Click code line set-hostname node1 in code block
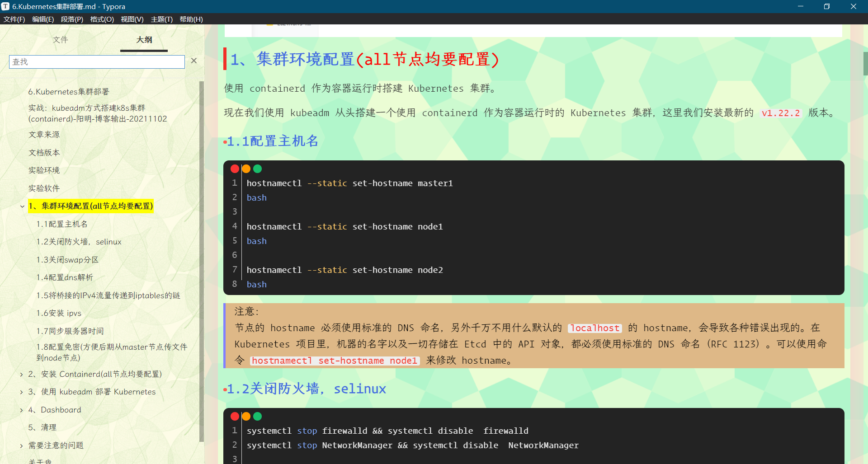The height and width of the screenshot is (464, 868). pos(344,227)
